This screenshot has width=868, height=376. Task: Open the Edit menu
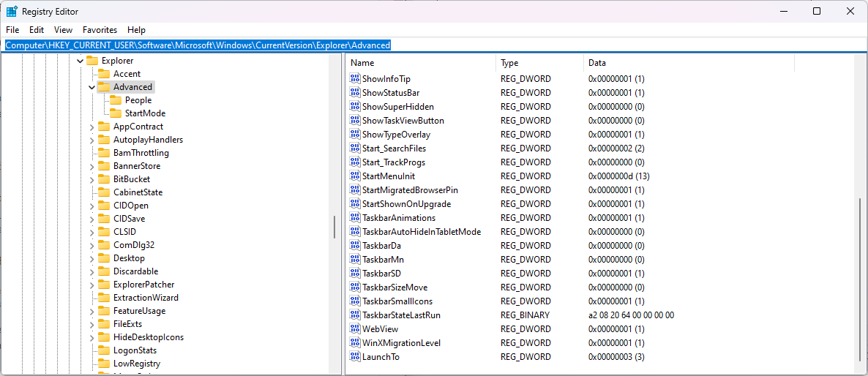(37, 30)
